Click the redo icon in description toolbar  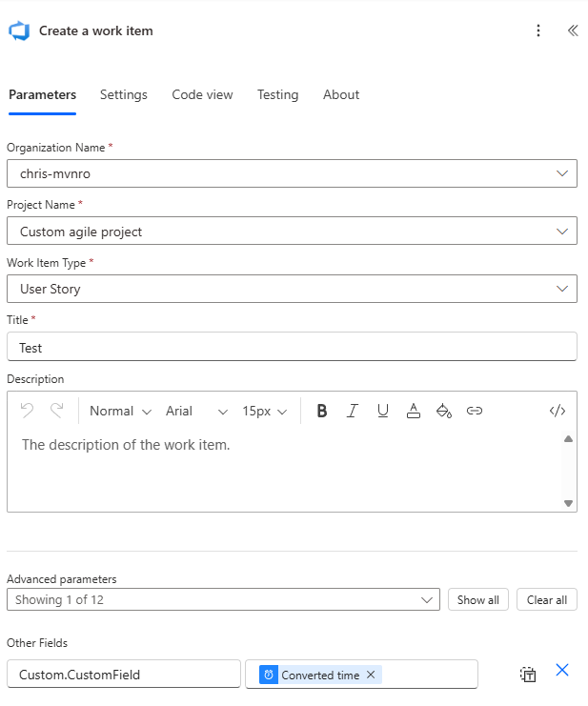(x=56, y=411)
